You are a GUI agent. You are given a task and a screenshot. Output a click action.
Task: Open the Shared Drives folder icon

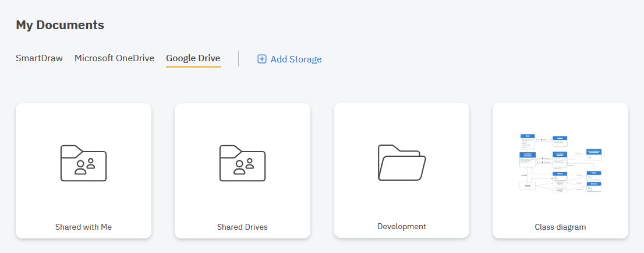pyautogui.click(x=242, y=163)
